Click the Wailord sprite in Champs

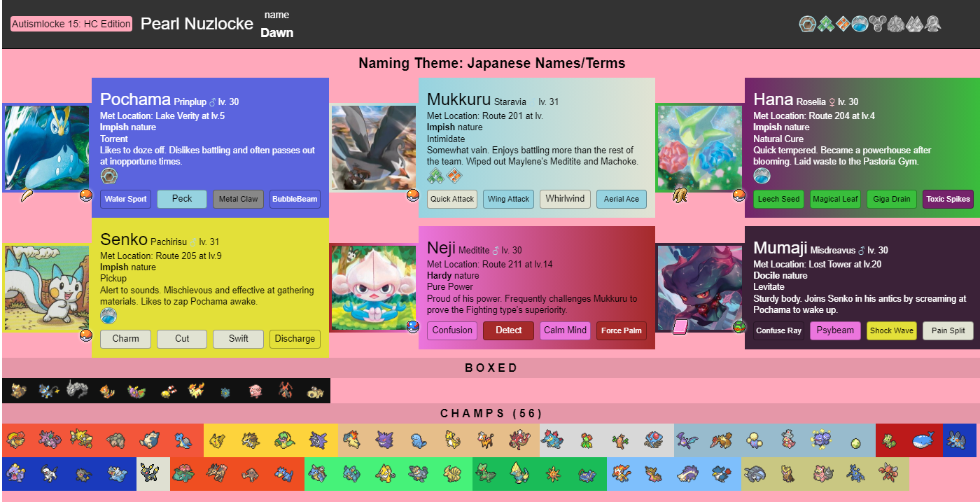[923, 440]
